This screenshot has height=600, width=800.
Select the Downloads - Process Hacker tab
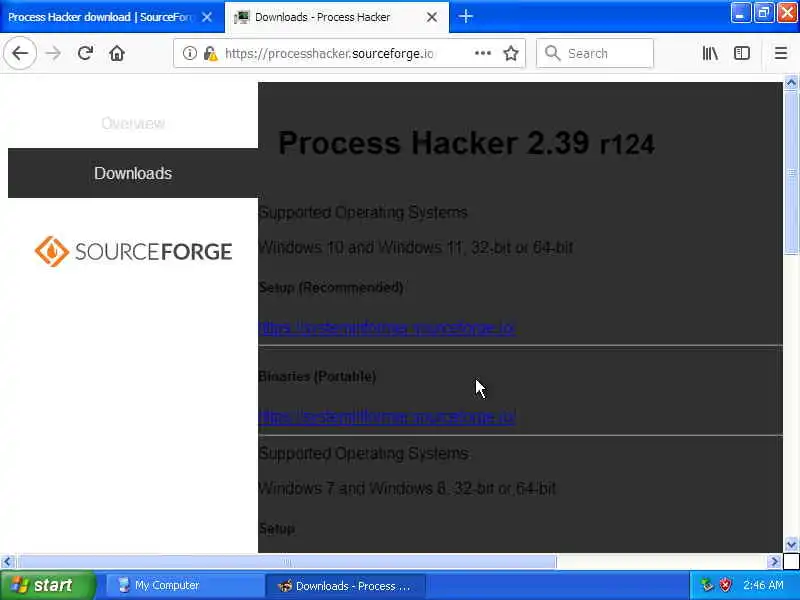337,17
